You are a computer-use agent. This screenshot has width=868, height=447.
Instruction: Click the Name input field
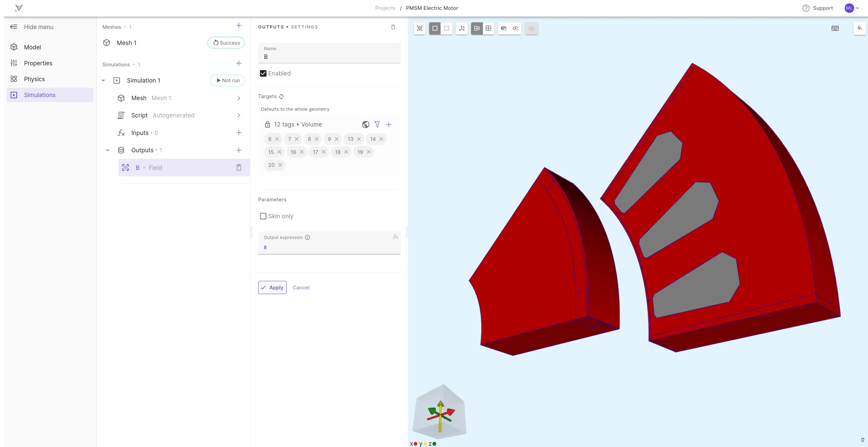[x=329, y=53]
